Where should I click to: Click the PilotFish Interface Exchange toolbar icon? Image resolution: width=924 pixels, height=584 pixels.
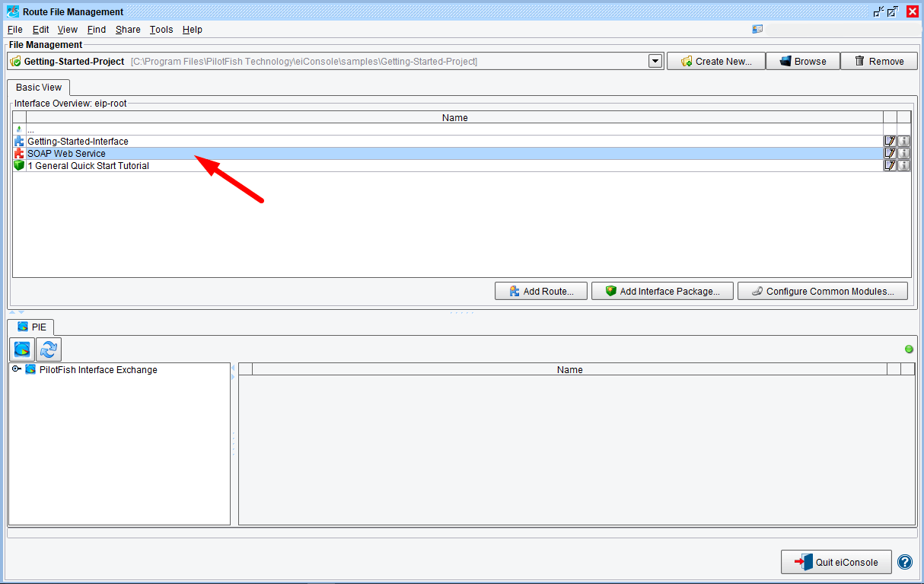24,349
